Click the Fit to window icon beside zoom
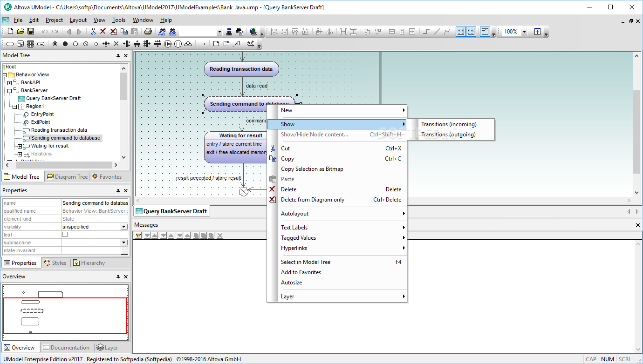The width and height of the screenshot is (643, 364). pos(537,32)
